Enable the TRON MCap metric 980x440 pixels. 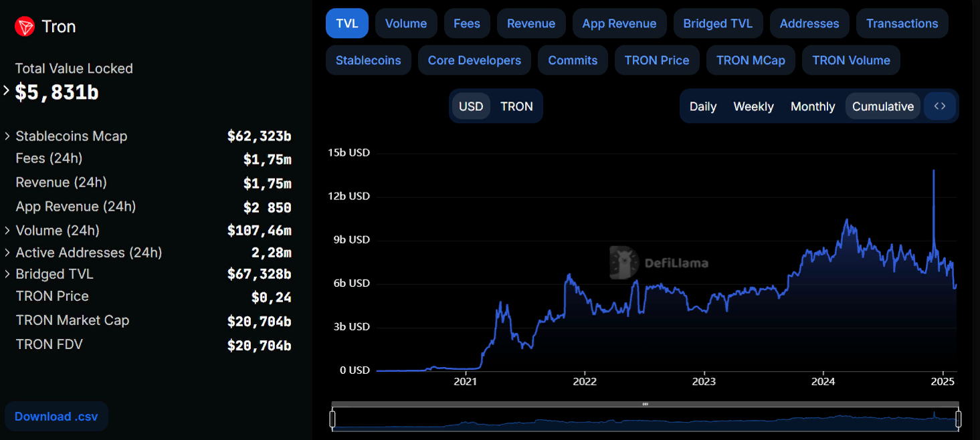(751, 60)
